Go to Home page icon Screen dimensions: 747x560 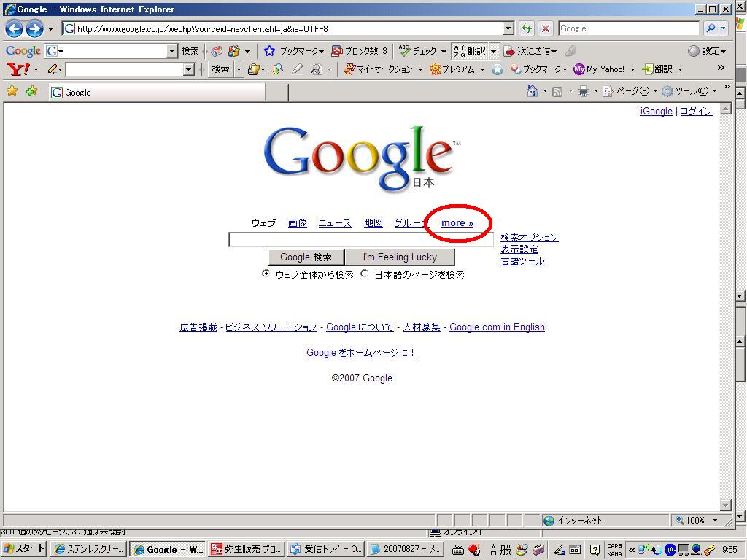tap(532, 91)
